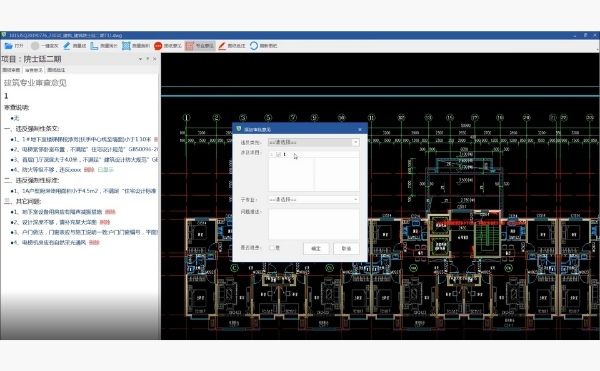The image size is (600, 371).
Task: Select the gray circle one-key gray tool
Action: pos(35,46)
